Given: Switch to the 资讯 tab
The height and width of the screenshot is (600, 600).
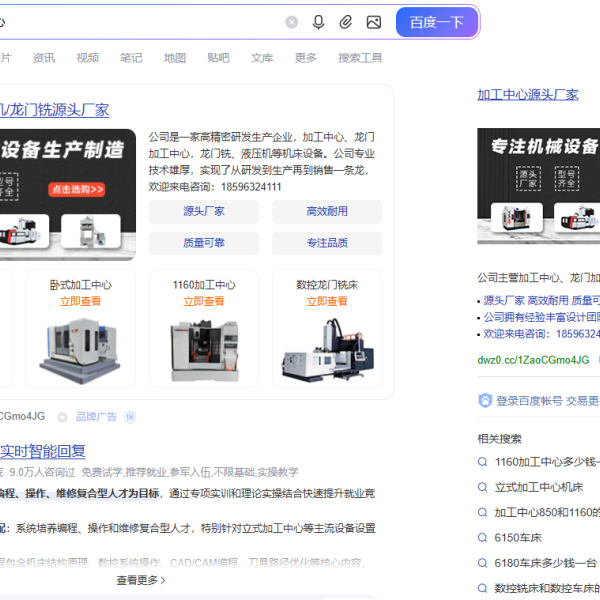Looking at the screenshot, I should coord(44,58).
